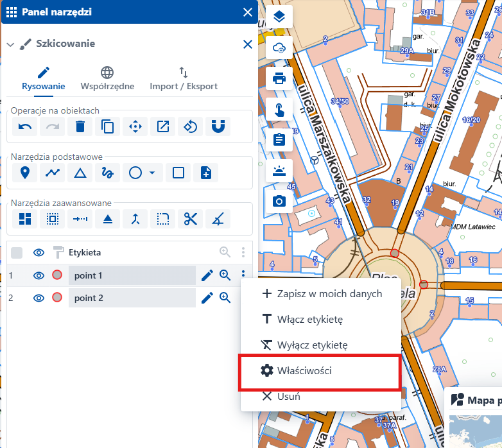Select the merge lines advanced tool
502x448 pixels.
(135, 219)
